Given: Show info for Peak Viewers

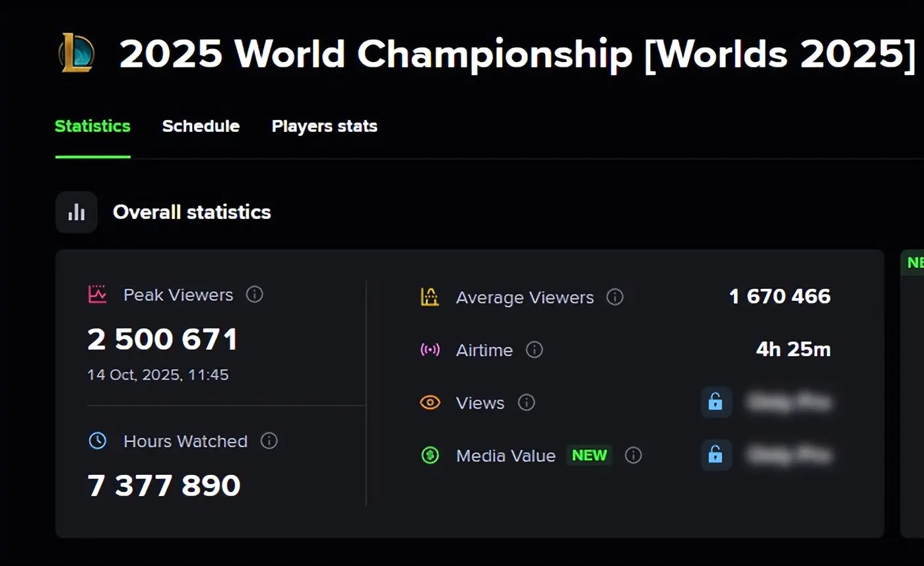Looking at the screenshot, I should pyautogui.click(x=255, y=294).
